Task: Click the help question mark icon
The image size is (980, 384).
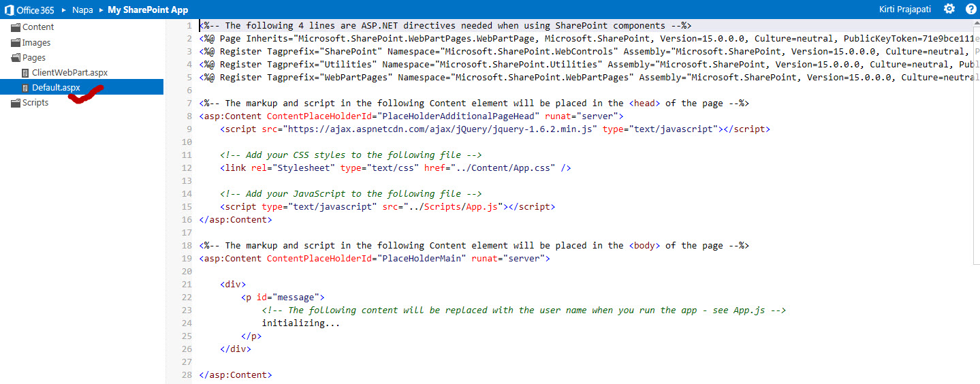Action: [x=970, y=10]
